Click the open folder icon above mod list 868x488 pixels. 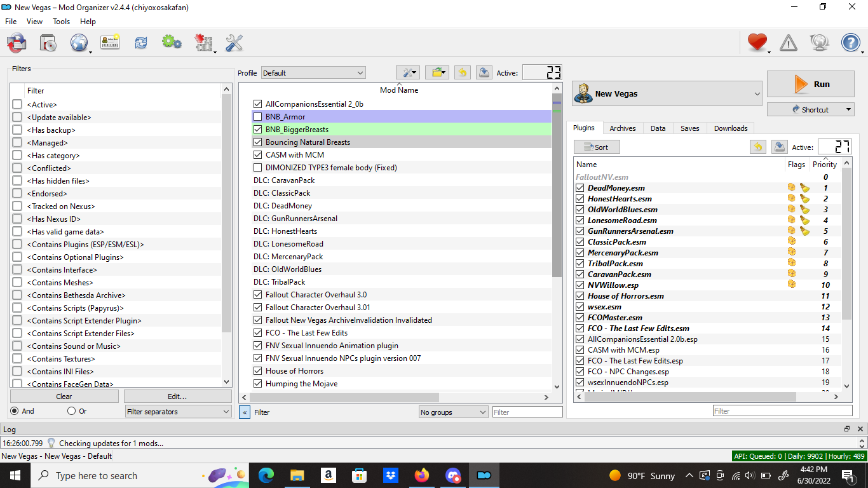[437, 72]
